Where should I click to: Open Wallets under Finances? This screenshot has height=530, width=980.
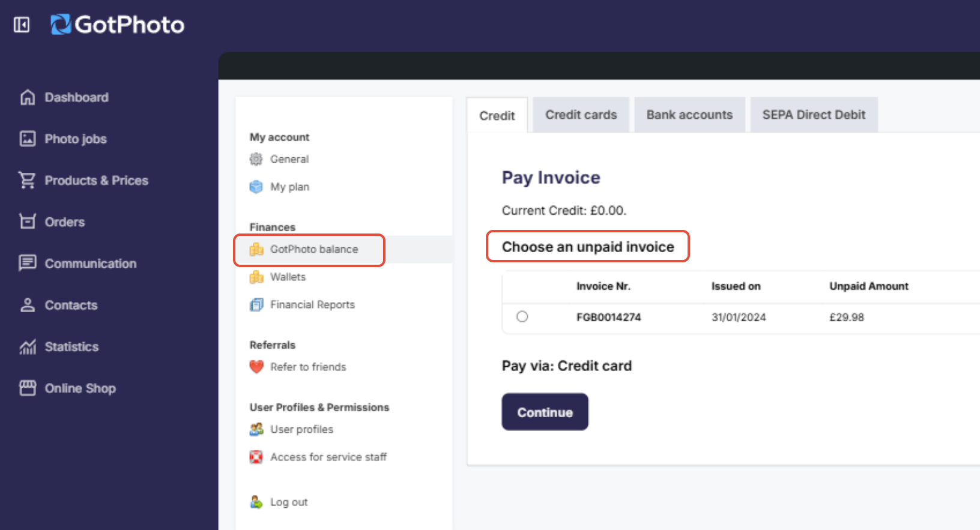[x=288, y=277]
